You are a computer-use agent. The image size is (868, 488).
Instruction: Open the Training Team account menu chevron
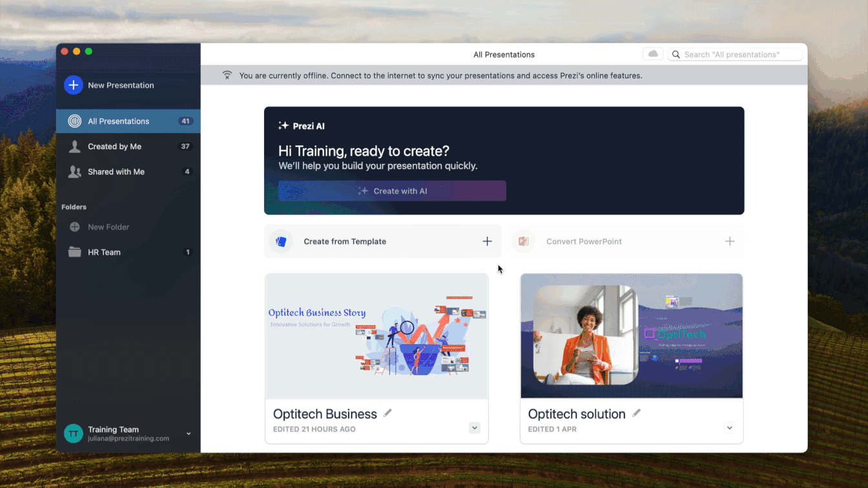click(x=189, y=434)
